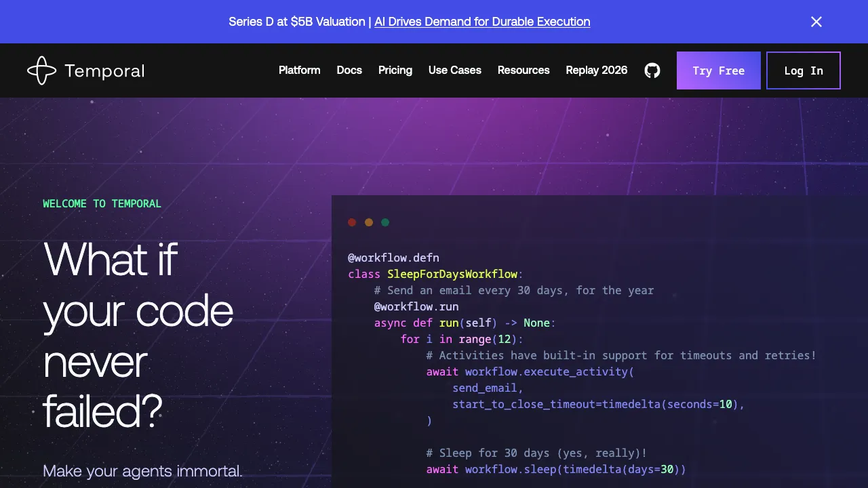Open the GitHub repository icon
Viewport: 868px width, 488px height.
(x=652, y=70)
